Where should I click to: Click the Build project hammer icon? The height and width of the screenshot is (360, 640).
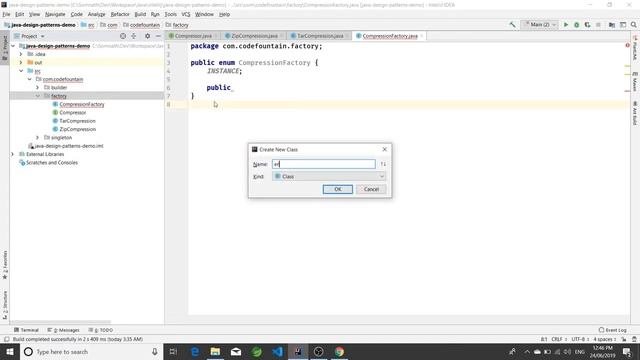[x=512, y=24]
